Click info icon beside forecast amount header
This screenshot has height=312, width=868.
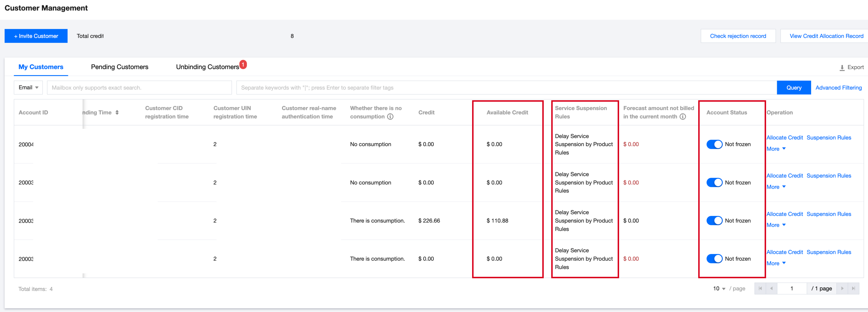(683, 116)
